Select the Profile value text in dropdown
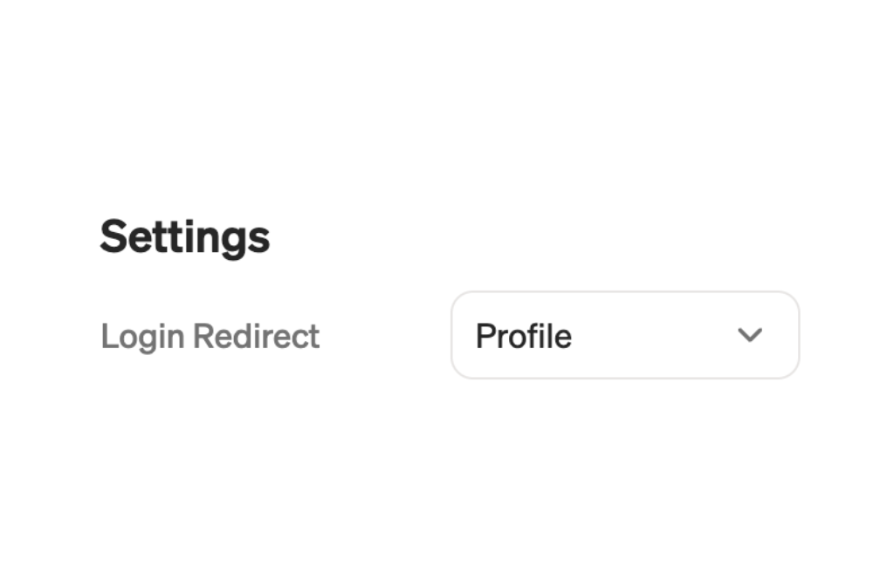887x588 pixels. (524, 336)
